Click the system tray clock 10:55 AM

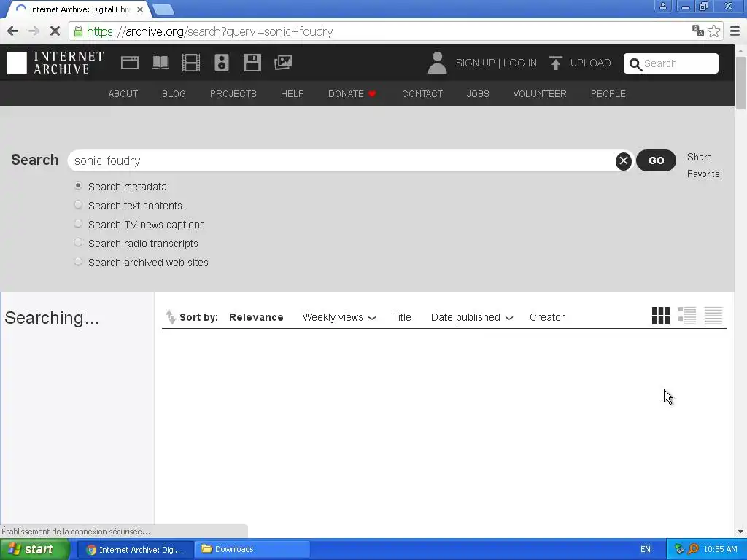(x=720, y=549)
